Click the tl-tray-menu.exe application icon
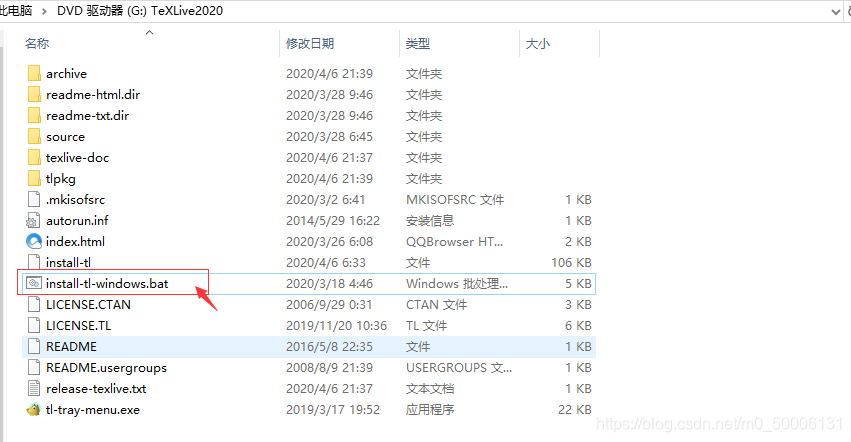 (34, 409)
